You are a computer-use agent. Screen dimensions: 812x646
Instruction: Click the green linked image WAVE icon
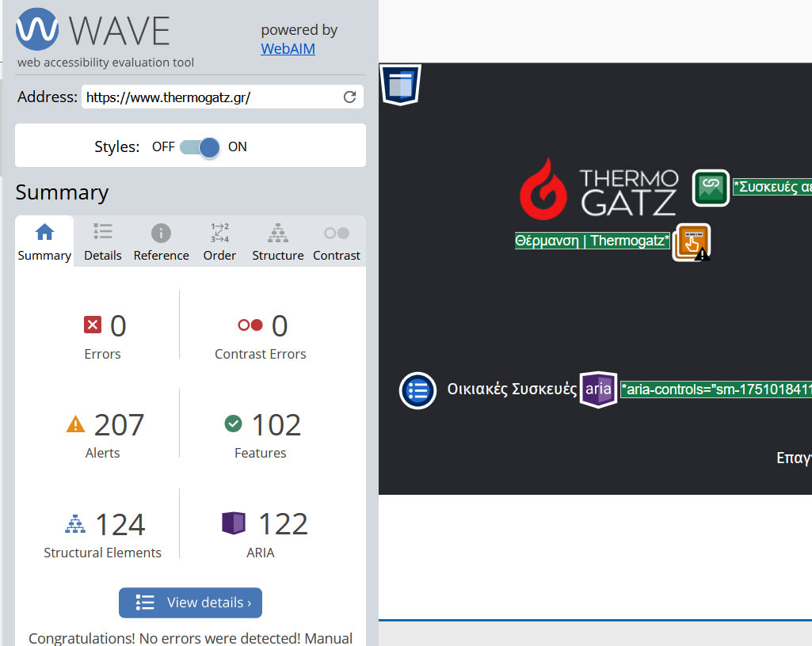711,188
